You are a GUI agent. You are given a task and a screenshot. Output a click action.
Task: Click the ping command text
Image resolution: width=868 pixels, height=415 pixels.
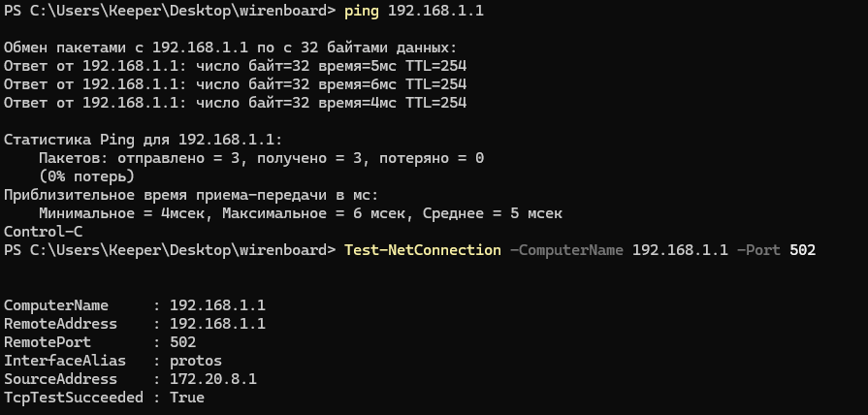362,11
